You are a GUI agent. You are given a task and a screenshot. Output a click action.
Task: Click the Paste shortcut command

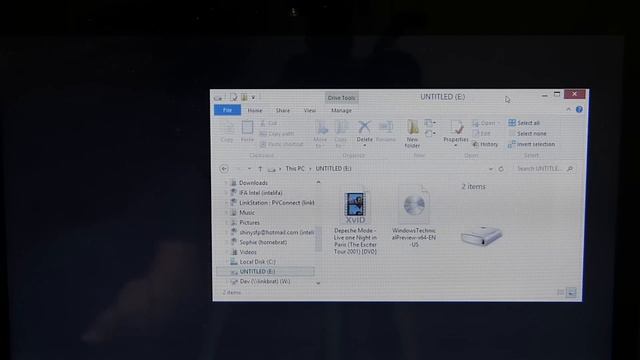[x=282, y=144]
